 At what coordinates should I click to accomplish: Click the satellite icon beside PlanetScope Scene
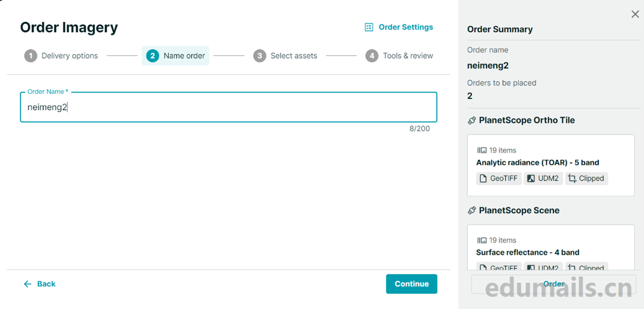pyautogui.click(x=472, y=211)
